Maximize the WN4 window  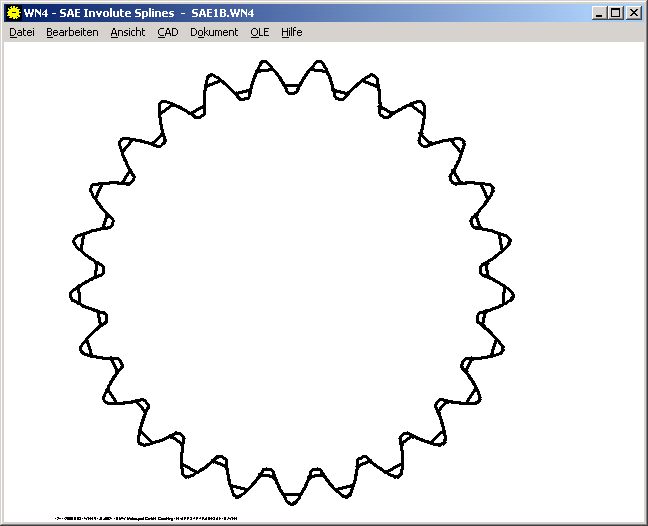tap(615, 13)
